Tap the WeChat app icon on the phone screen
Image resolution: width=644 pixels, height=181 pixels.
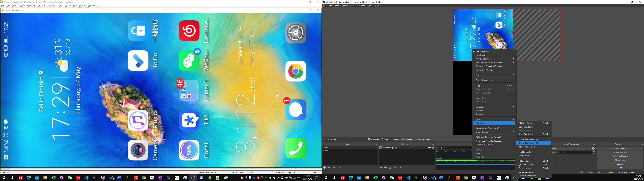[x=189, y=61]
